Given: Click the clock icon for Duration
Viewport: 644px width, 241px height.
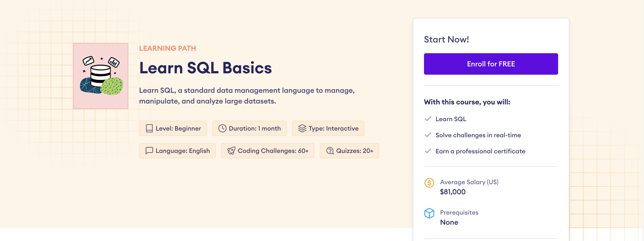Looking at the screenshot, I should [x=222, y=129].
